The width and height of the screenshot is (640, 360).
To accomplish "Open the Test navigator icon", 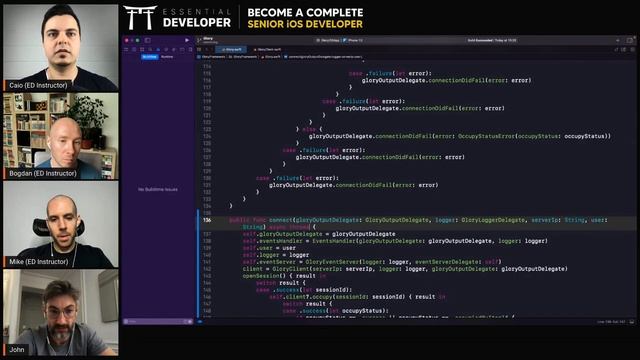I will pyautogui.click(x=166, y=49).
